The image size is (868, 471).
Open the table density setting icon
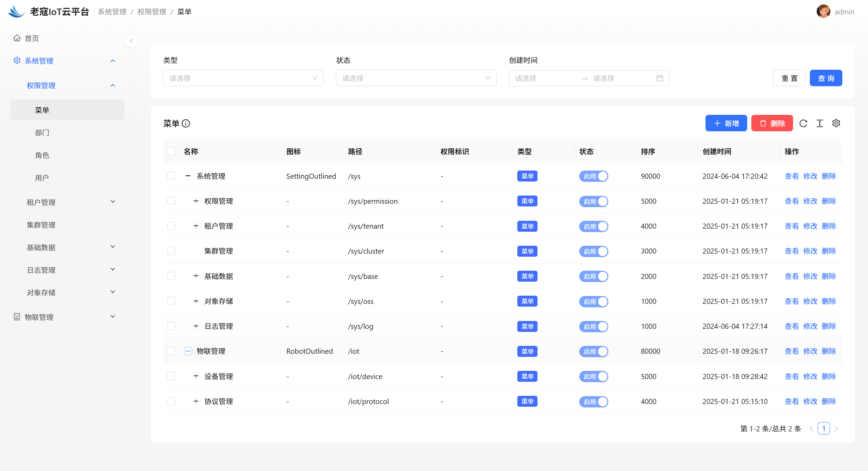pyautogui.click(x=819, y=123)
